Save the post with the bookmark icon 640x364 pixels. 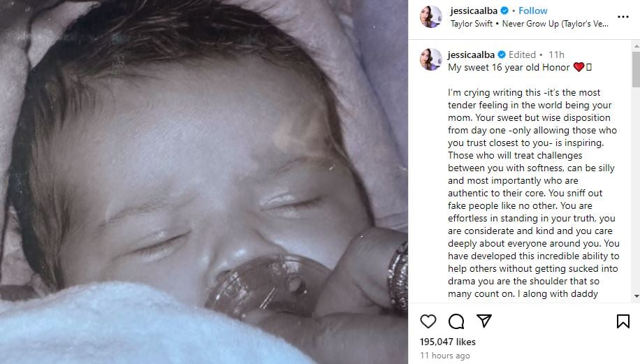[623, 321]
